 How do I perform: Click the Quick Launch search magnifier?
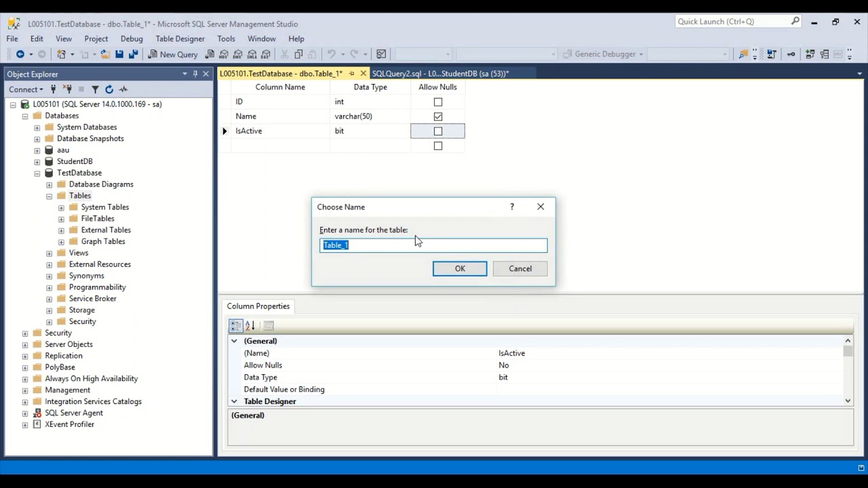point(795,22)
